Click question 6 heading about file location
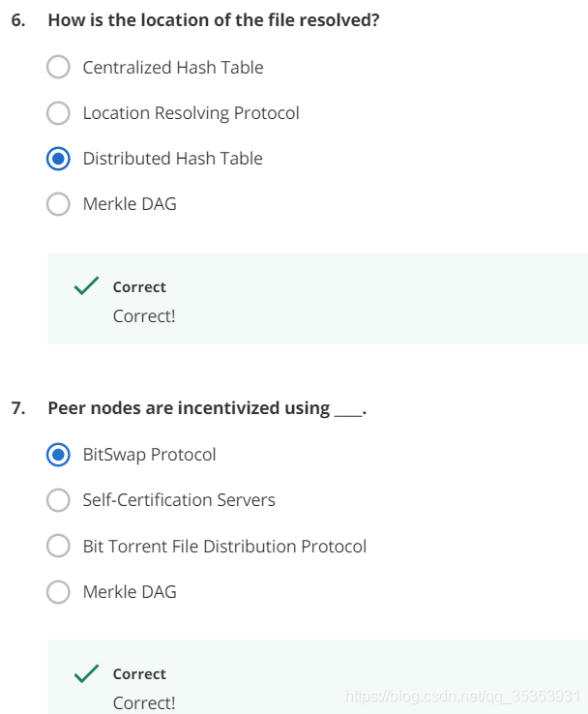 coord(214,20)
